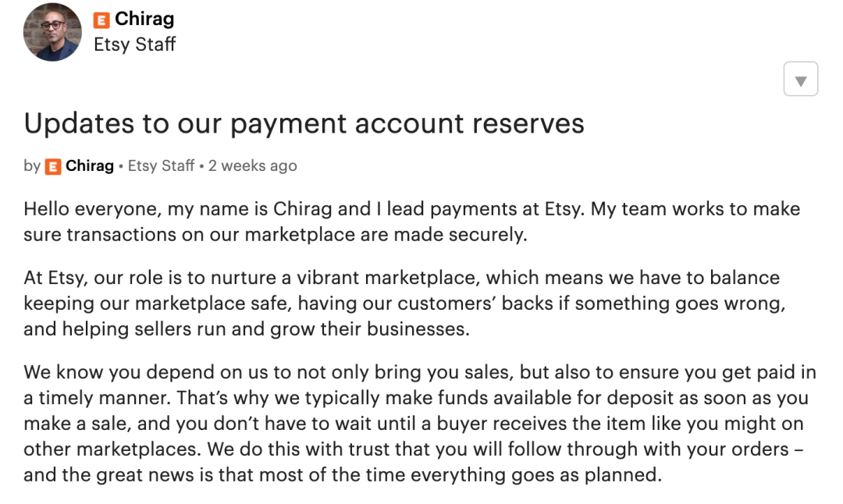
Task: Click the Chirag author link in byline
Action: (x=90, y=165)
